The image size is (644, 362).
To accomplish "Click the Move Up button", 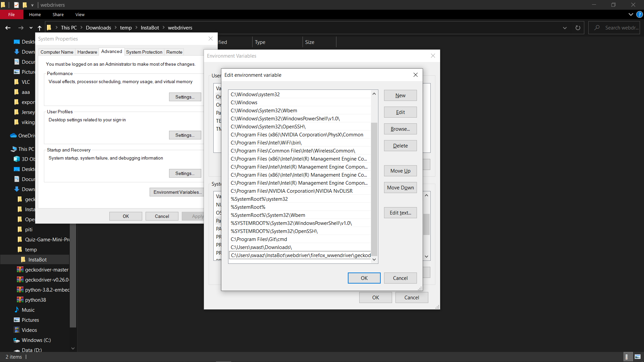I will (x=400, y=171).
